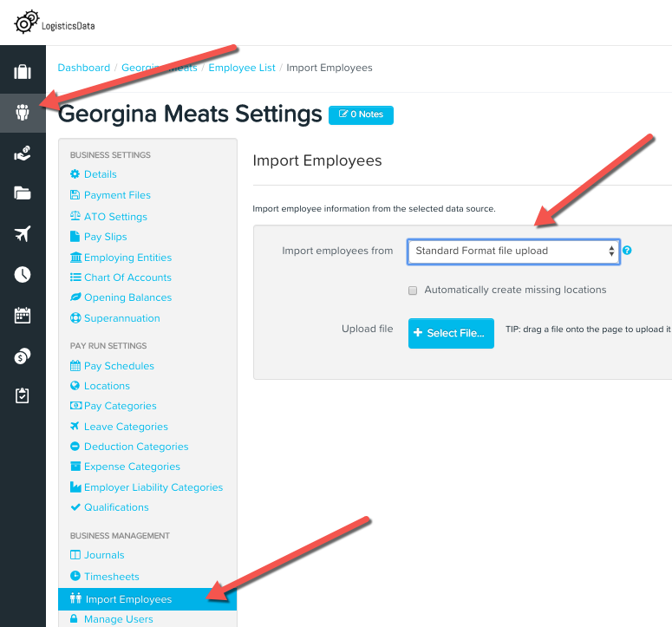Screen dimensions: 672x627
Task: Open the employees people icon in the sidebar
Action: 23,112
